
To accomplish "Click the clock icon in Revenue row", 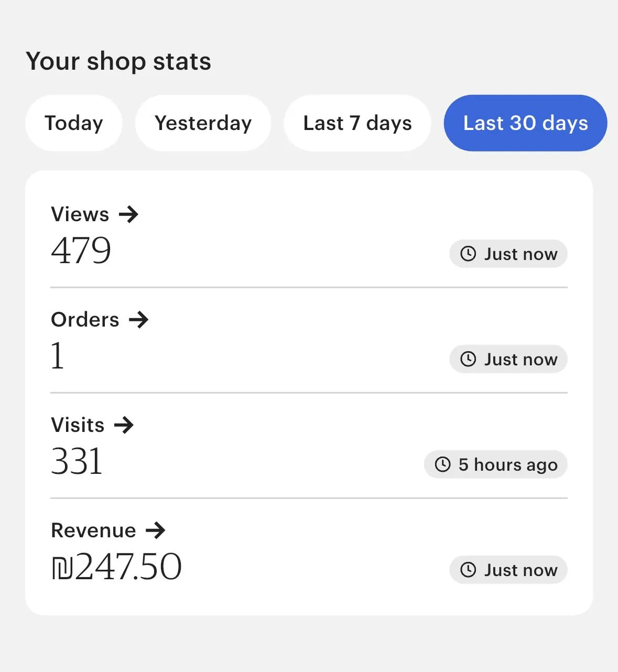I will 468,570.
